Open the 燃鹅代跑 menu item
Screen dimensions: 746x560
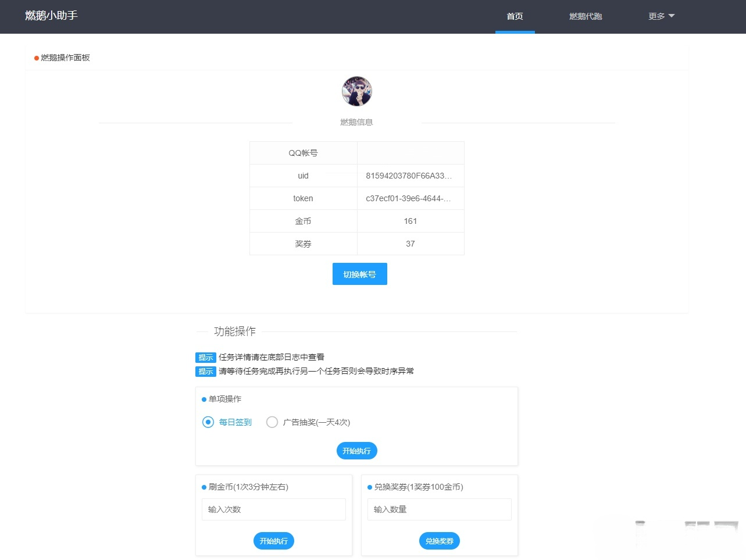tap(586, 16)
